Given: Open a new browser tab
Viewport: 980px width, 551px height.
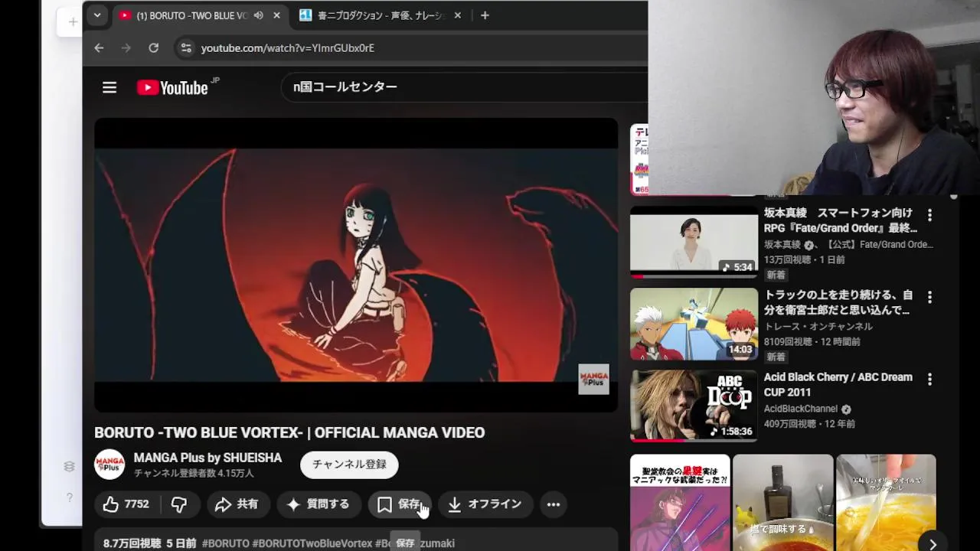Looking at the screenshot, I should click(485, 15).
